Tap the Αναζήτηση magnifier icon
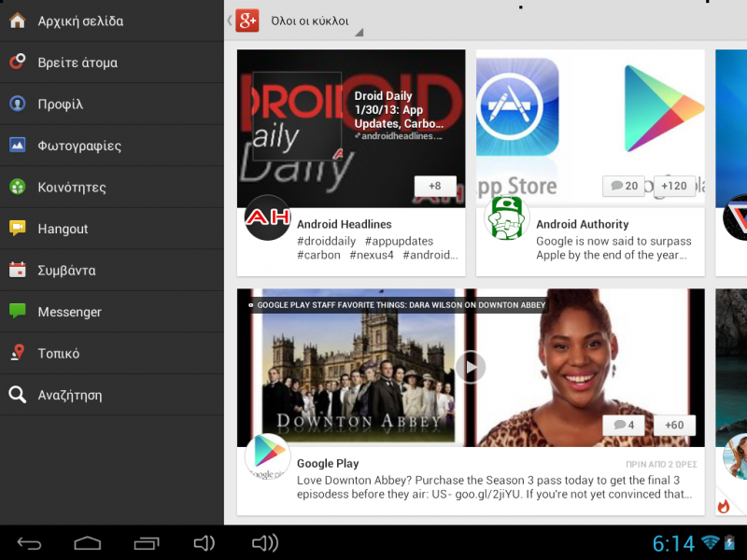Screen dimensions: 747x560 point(18,394)
